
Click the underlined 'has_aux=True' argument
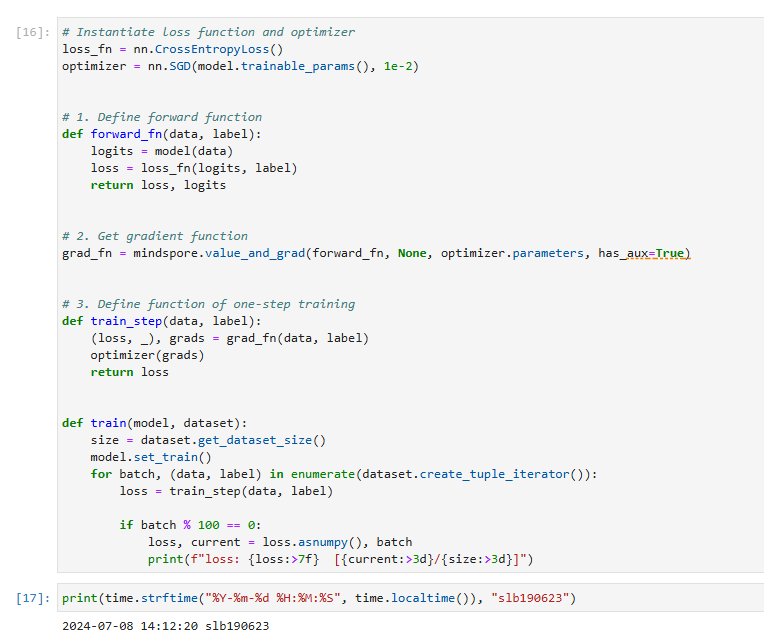point(641,253)
